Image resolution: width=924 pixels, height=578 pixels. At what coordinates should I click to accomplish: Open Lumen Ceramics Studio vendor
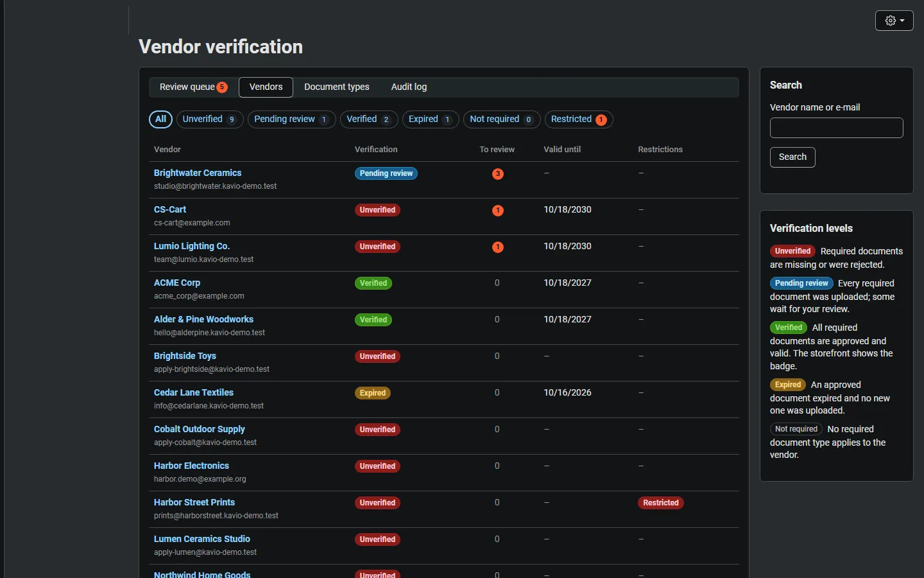[202, 539]
